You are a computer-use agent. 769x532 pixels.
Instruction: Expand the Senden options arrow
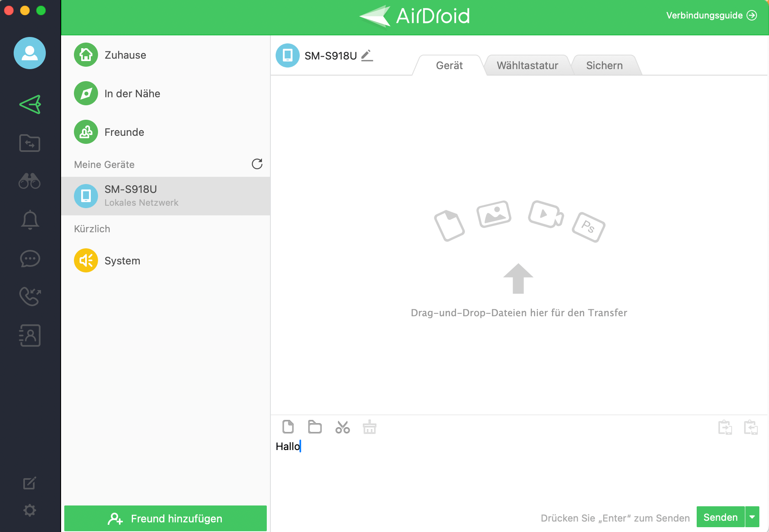pos(753,517)
